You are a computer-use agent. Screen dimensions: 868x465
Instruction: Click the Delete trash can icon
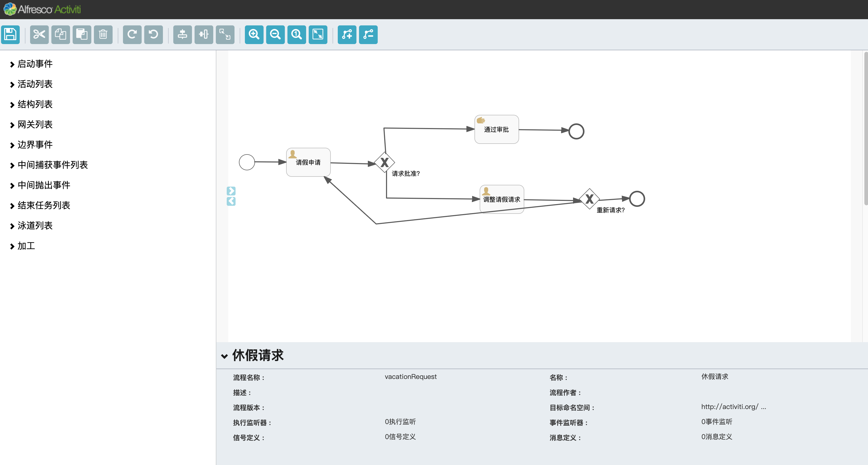tap(103, 34)
